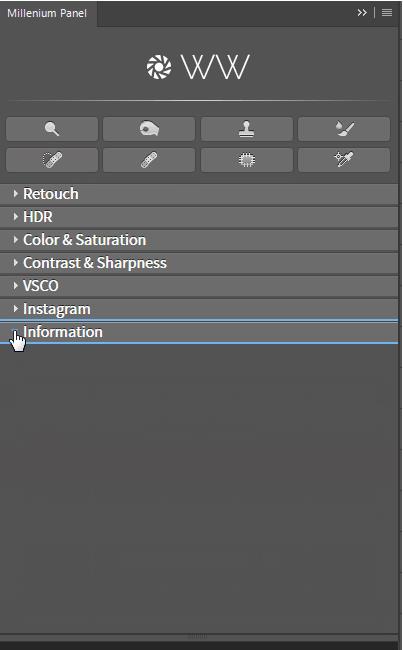Expand the Contrast & Sharpness section

[199, 263]
